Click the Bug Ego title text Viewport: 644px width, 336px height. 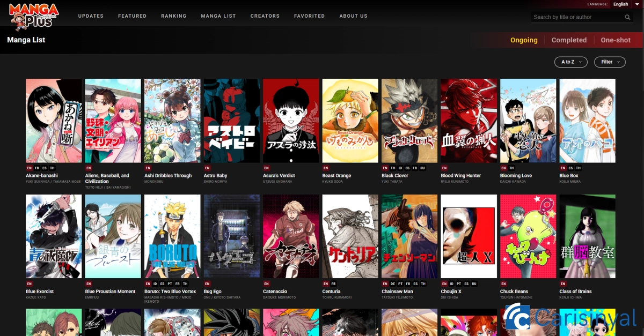tap(213, 292)
